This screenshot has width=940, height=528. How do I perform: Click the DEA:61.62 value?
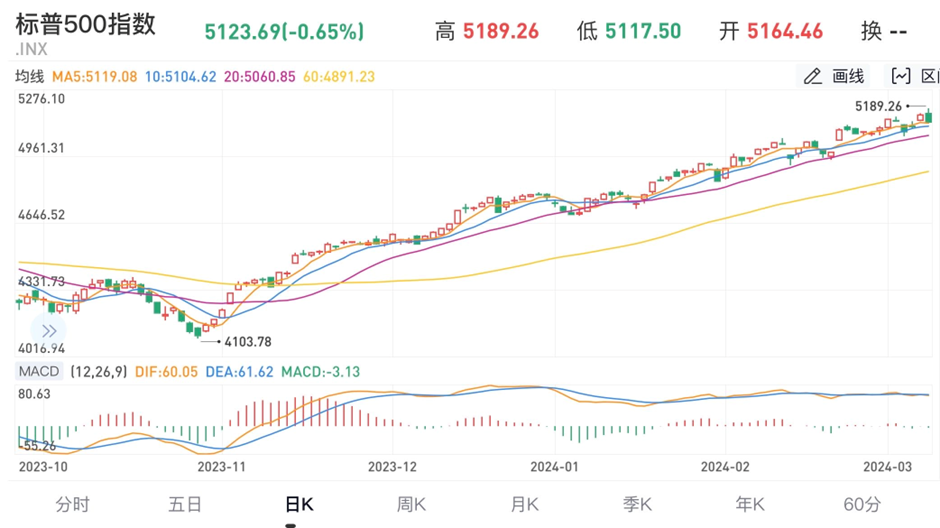[239, 372]
